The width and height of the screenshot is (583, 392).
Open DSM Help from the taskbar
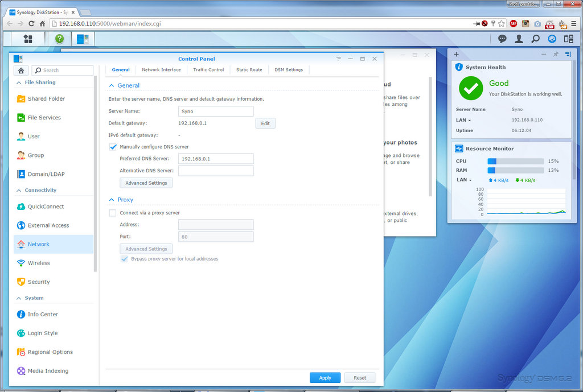(59, 39)
